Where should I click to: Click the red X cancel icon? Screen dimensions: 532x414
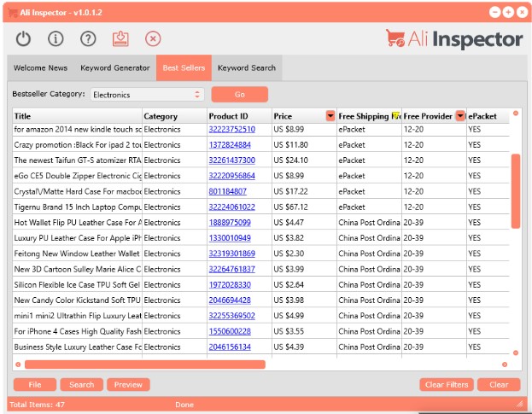pos(153,38)
